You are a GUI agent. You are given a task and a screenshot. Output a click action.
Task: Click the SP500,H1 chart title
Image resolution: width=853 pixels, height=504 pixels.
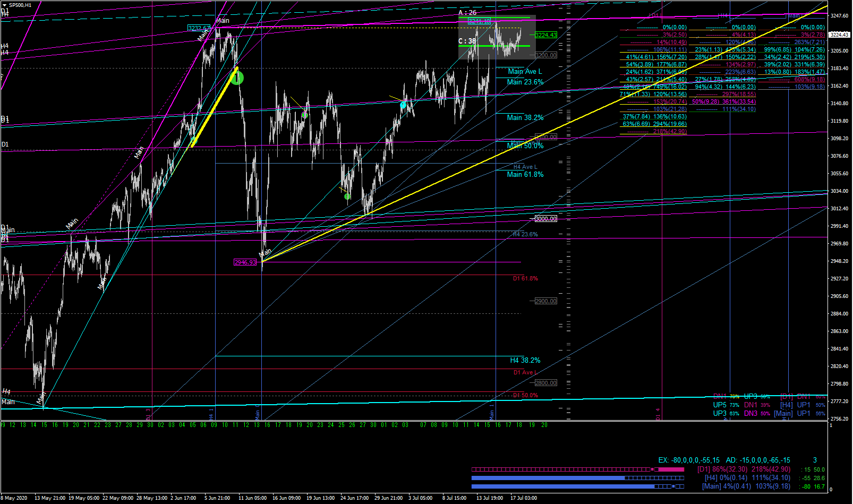point(20,5)
